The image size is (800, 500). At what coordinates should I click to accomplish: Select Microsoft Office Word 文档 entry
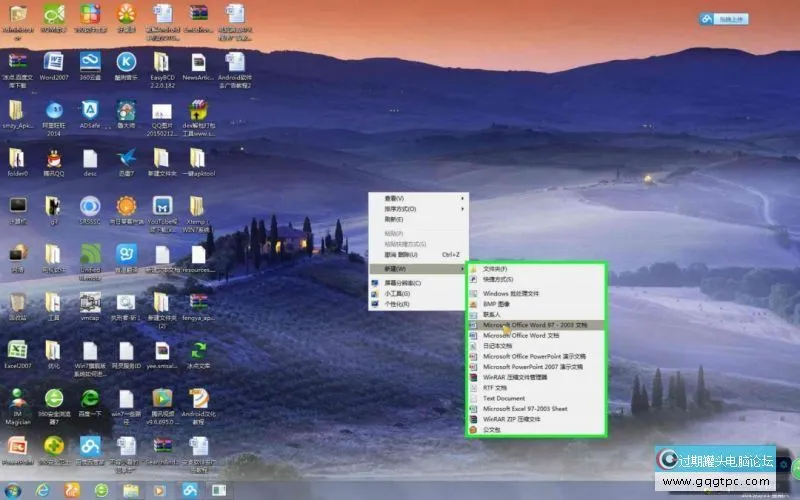point(536,335)
